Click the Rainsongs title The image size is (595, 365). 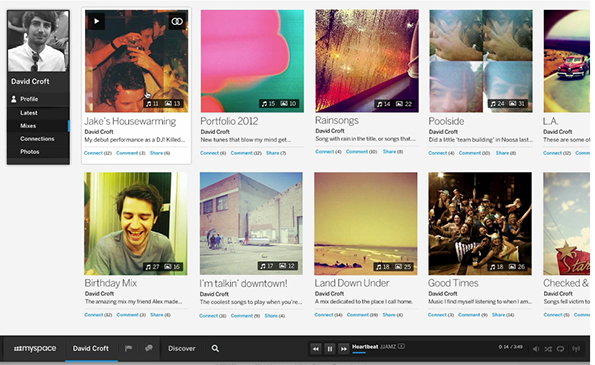pos(337,121)
